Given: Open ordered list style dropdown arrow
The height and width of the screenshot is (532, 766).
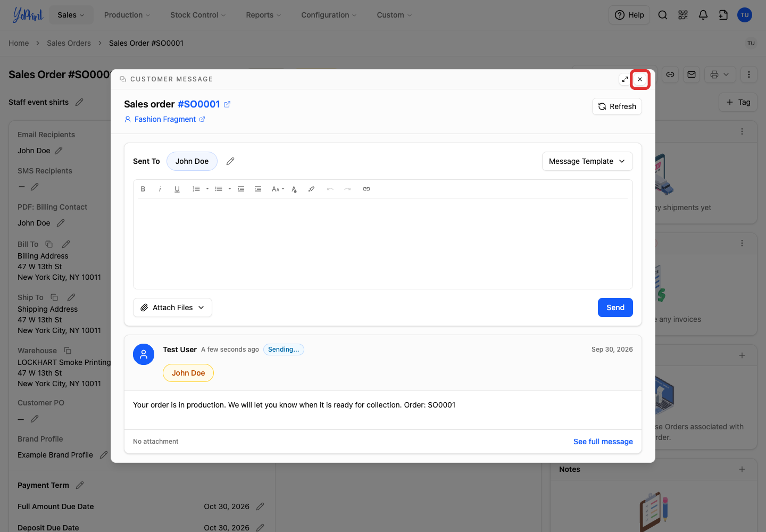Looking at the screenshot, I should pyautogui.click(x=207, y=189).
